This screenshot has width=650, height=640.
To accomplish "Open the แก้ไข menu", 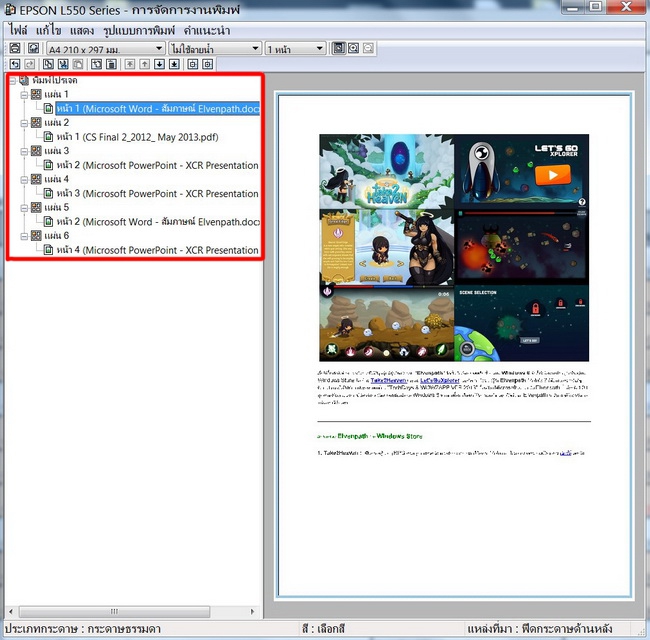I will (49, 31).
